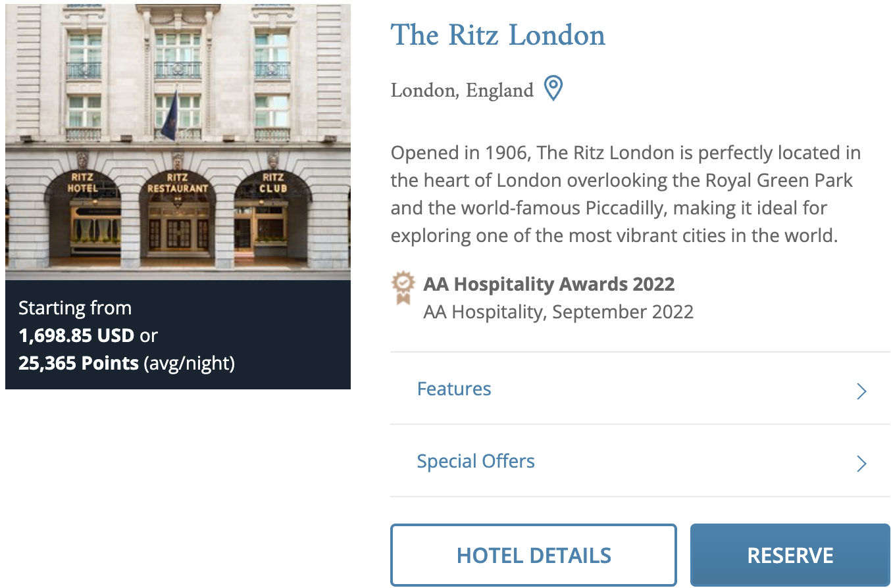Open the Special Offers disclosure arrow

click(x=861, y=464)
